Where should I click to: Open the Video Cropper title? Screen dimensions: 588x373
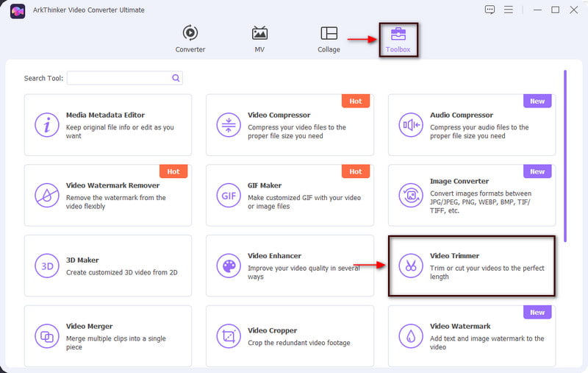click(272, 330)
